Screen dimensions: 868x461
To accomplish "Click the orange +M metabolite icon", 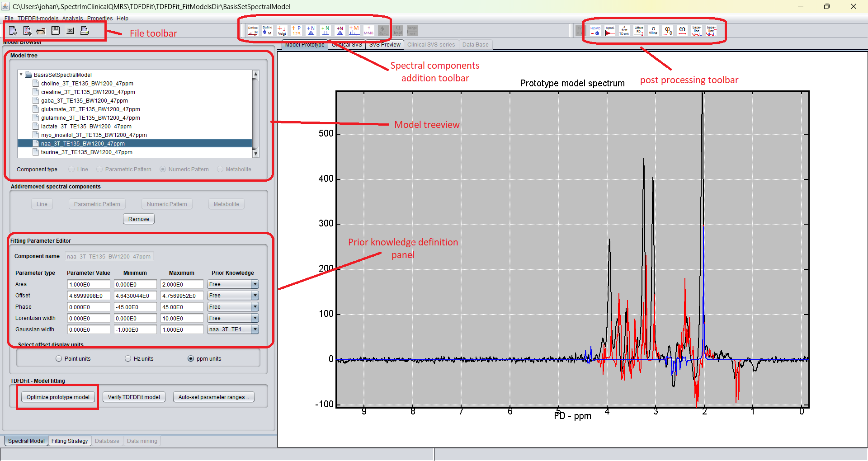I will click(354, 31).
